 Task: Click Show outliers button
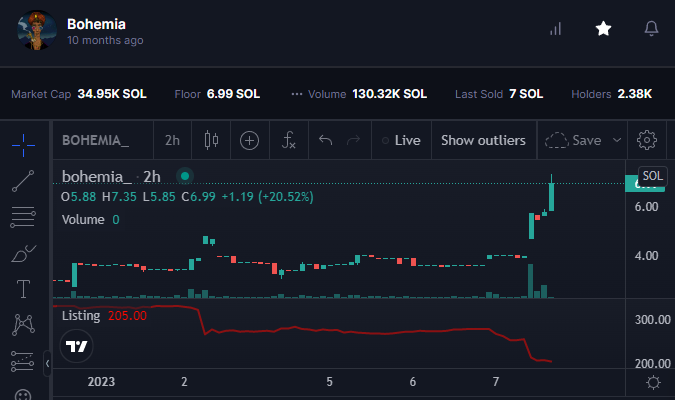pyautogui.click(x=483, y=140)
